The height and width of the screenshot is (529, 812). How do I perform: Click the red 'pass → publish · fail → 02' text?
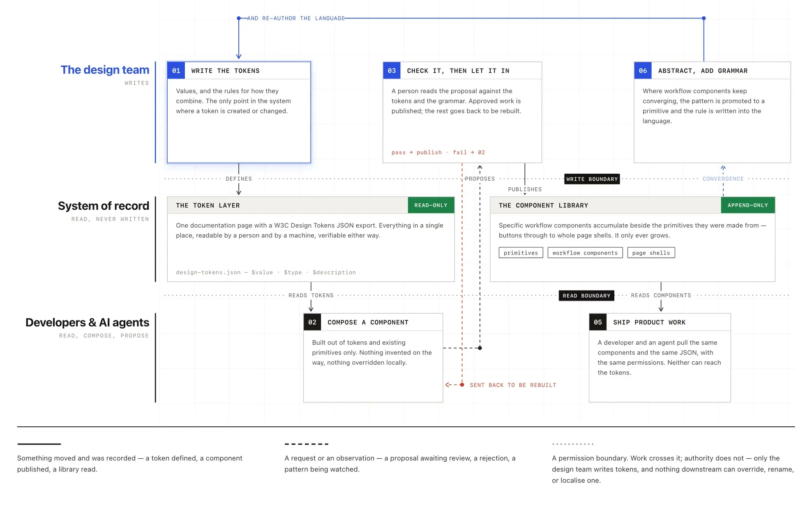coord(438,152)
